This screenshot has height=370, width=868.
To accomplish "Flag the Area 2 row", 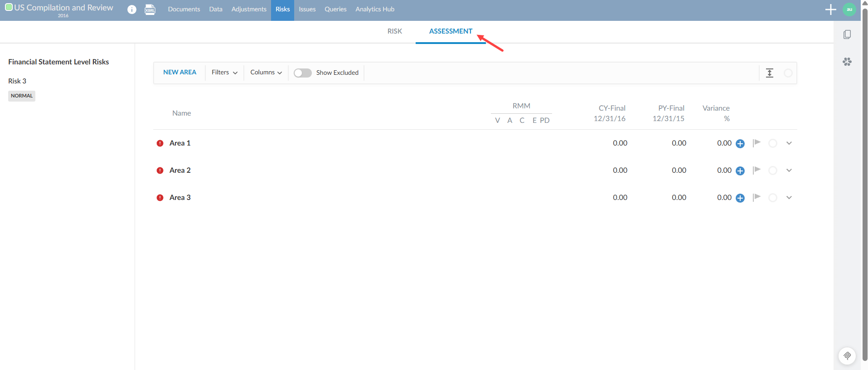I will [756, 170].
